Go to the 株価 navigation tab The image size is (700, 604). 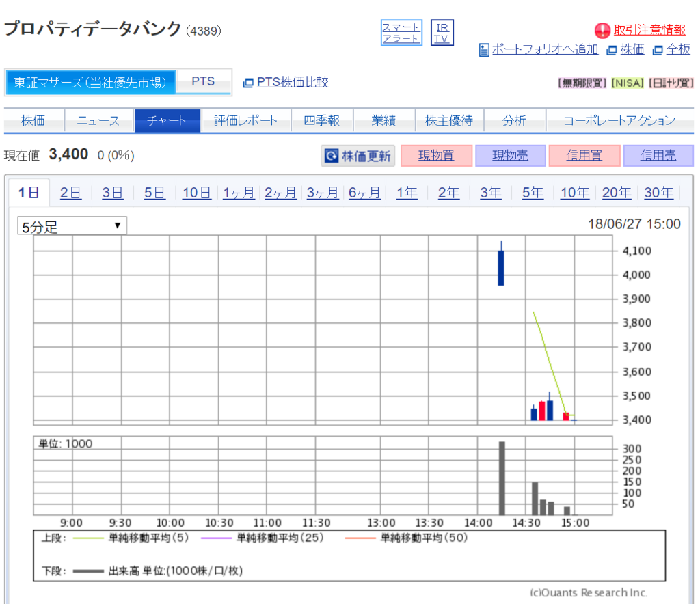click(33, 120)
